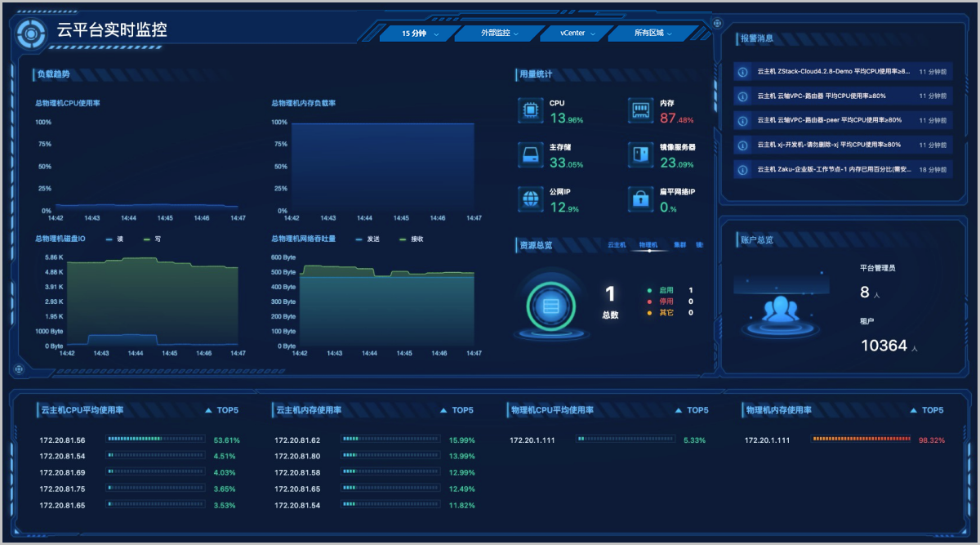
Task: Select the 集群 tab in 资源总览
Action: [x=680, y=245]
